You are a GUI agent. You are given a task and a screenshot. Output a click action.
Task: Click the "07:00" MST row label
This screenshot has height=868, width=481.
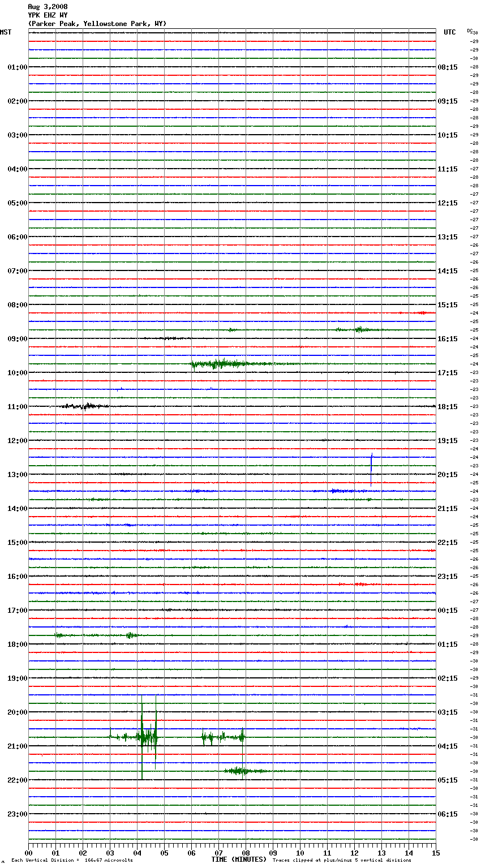tap(18, 271)
